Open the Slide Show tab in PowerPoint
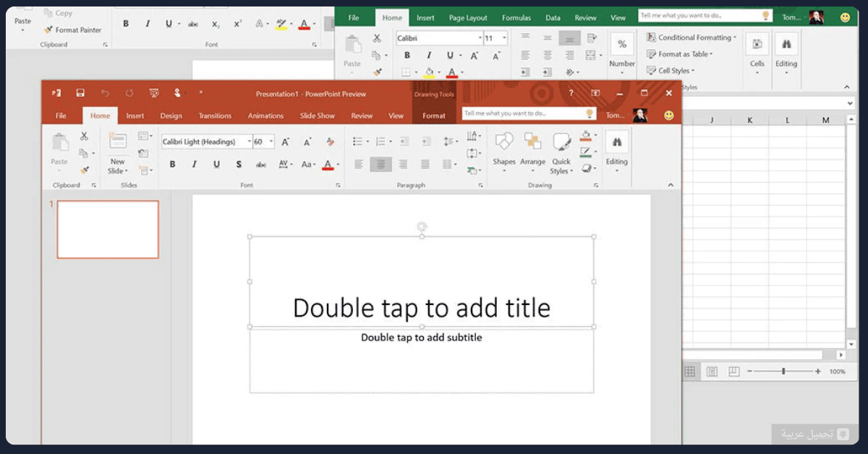 [318, 116]
